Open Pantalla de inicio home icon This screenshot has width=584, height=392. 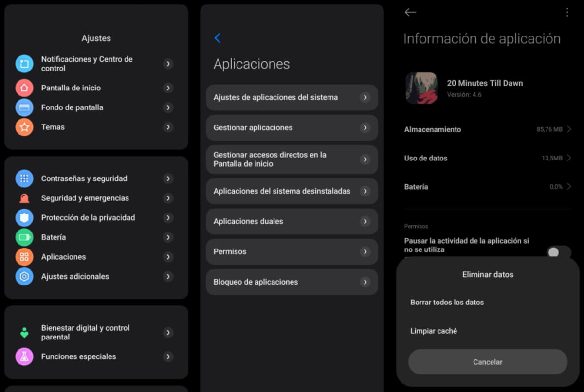tap(24, 88)
